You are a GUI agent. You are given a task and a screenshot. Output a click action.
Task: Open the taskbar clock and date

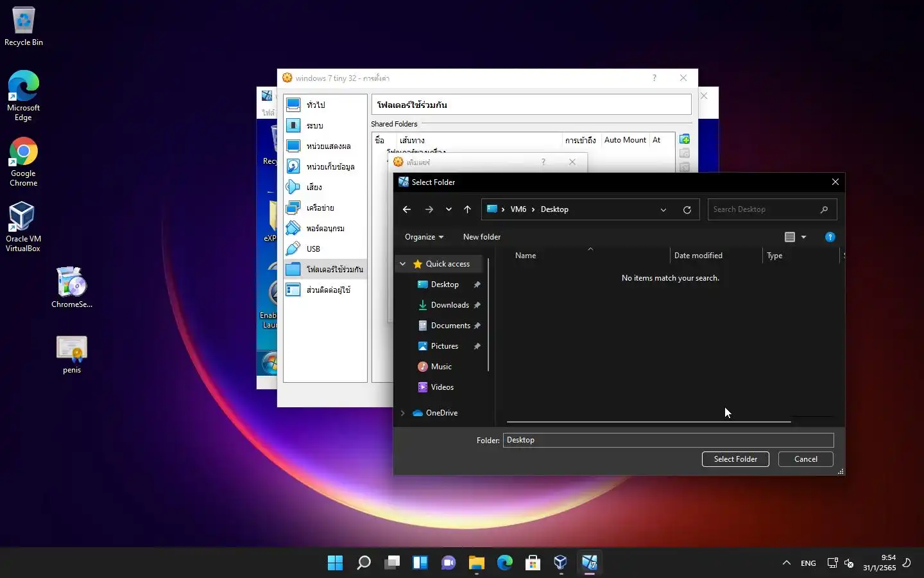(879, 563)
